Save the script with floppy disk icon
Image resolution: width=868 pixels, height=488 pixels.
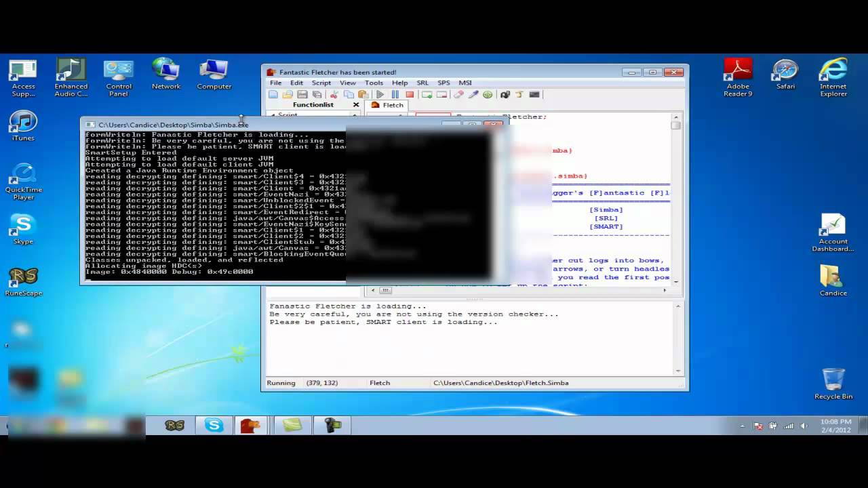302,95
